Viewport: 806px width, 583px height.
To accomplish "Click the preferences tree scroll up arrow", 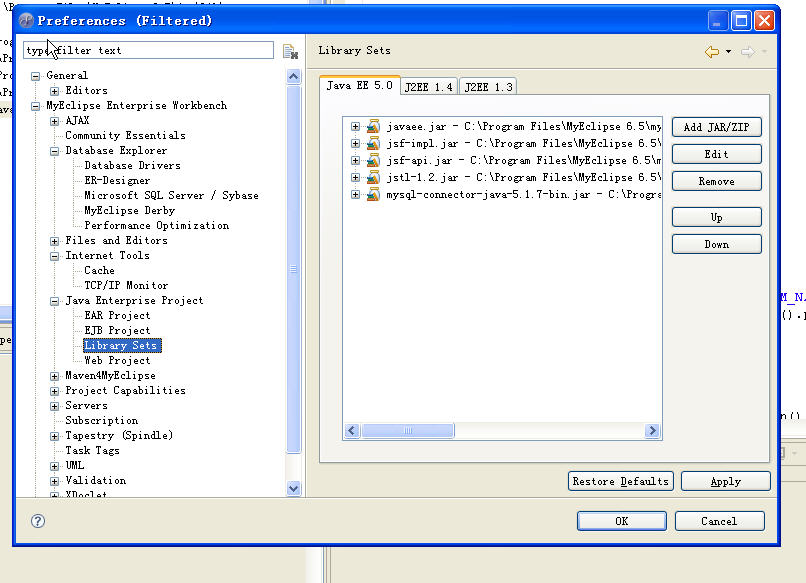I will click(294, 77).
